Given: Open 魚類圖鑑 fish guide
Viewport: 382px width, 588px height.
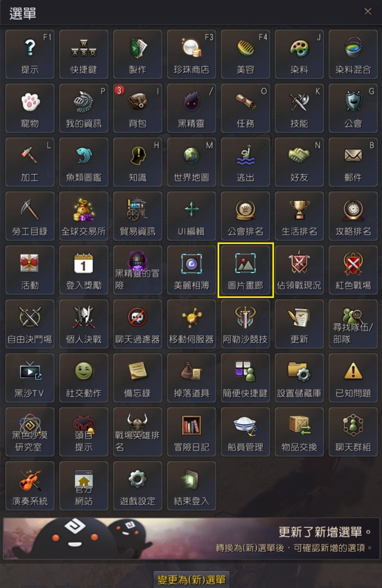Looking at the screenshot, I should 84,162.
